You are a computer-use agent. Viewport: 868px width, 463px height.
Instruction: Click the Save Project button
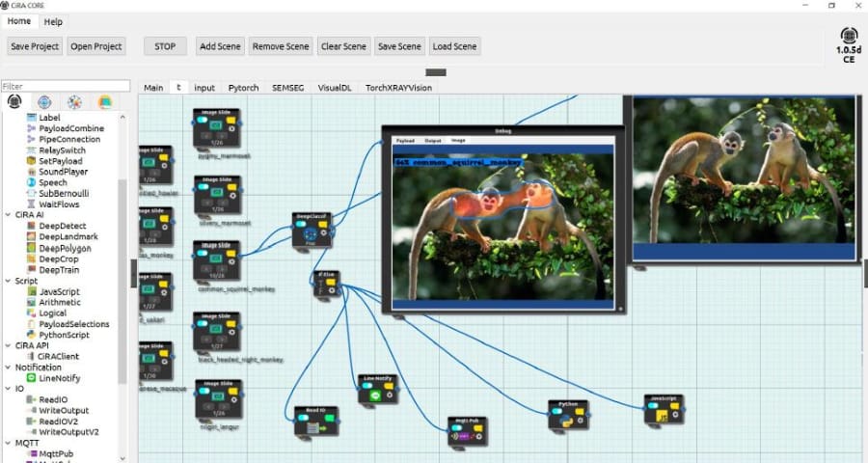35,46
